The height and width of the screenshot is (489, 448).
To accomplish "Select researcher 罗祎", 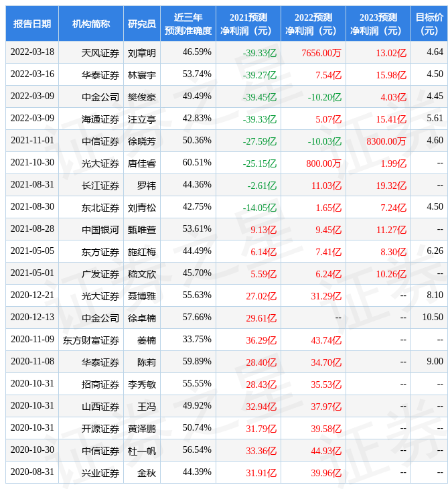I will (x=147, y=186).
